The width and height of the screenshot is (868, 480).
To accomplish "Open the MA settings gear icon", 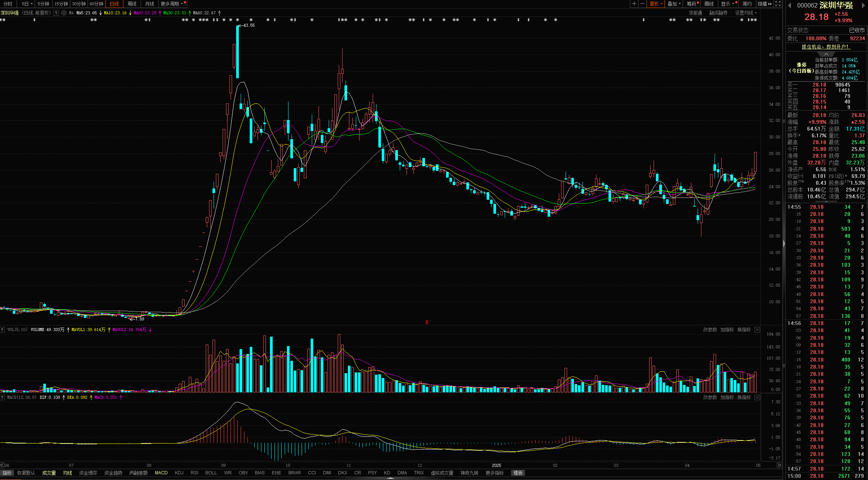I will [x=64, y=13].
